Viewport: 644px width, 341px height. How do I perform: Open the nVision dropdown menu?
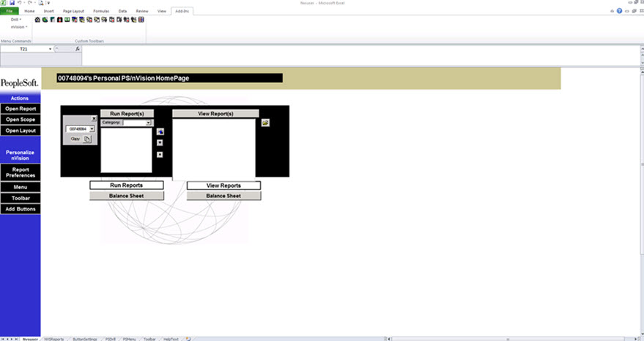pyautogui.click(x=19, y=26)
